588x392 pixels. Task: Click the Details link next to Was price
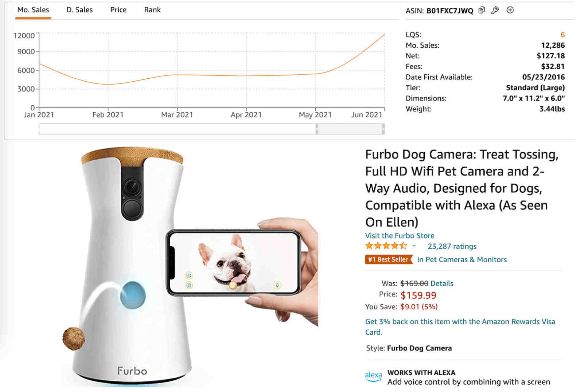coord(442,283)
